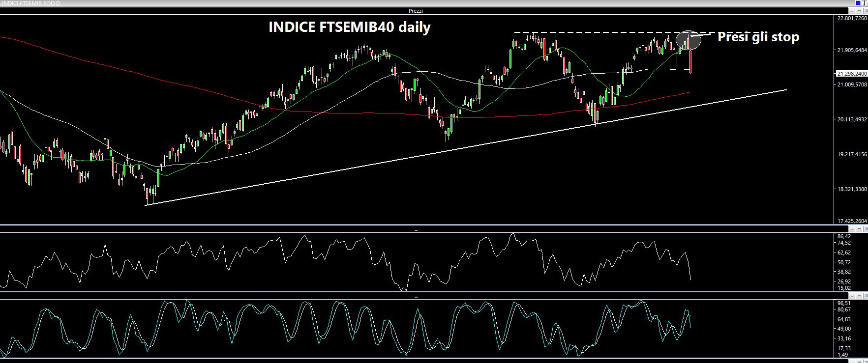The height and width of the screenshot is (363, 868).
Task: Click oscillator scale value 38,82
Action: [844, 272]
